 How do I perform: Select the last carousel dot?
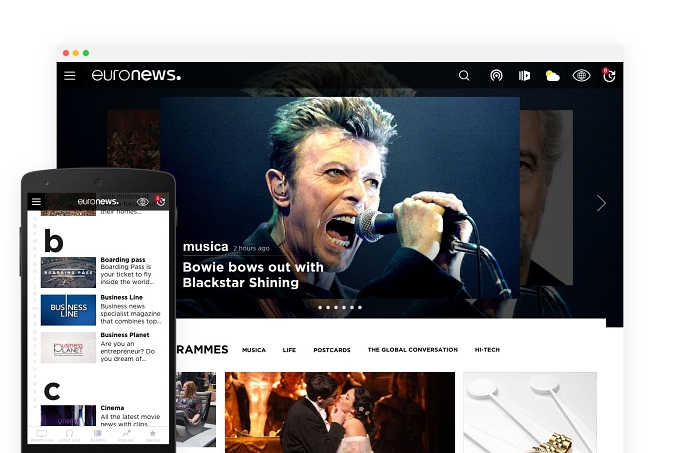pos(360,307)
